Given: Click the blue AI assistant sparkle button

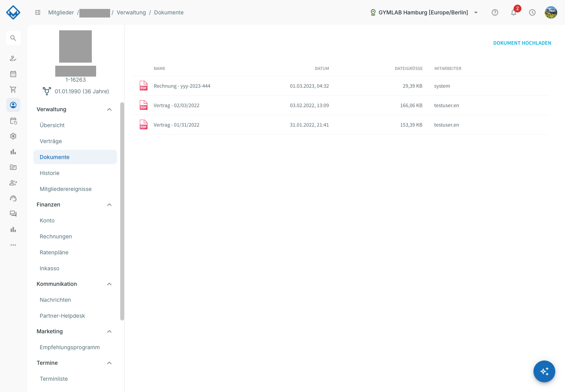Looking at the screenshot, I should pos(544,371).
